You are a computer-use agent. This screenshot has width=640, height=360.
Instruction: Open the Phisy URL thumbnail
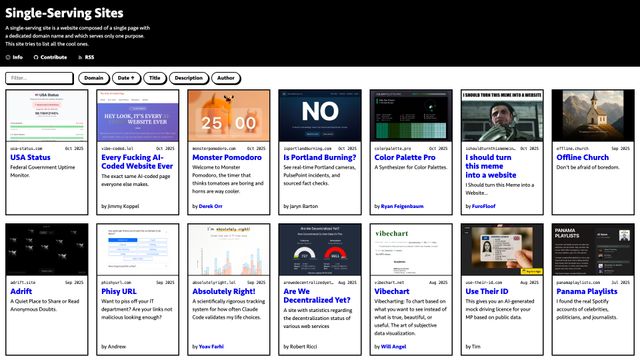pos(138,249)
